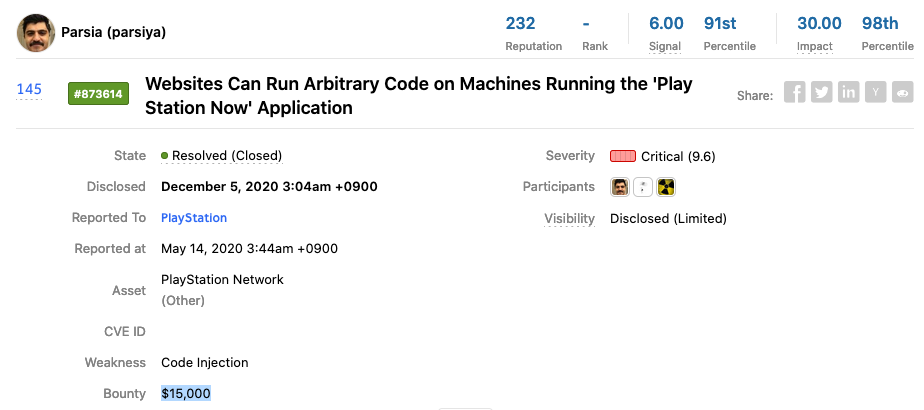Click the (Other) asset type text
Screen dimensions: 924x410
[183, 301]
